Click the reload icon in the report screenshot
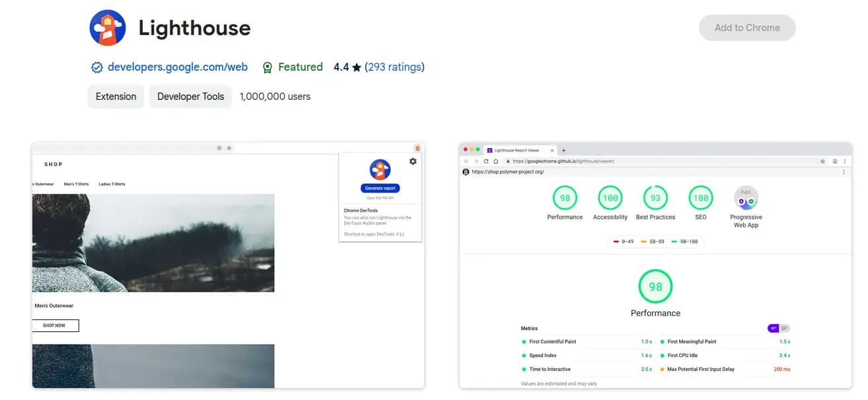The image size is (868, 400). (486, 161)
